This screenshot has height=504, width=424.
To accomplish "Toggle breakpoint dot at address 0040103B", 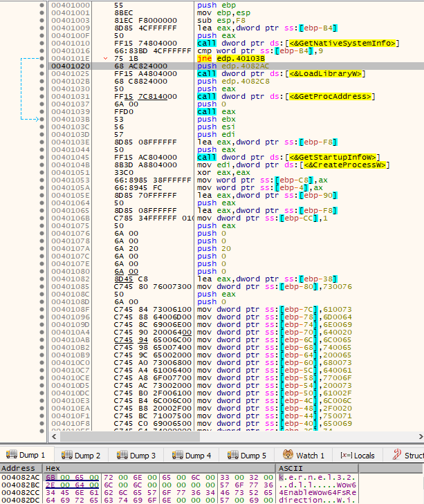I will point(42,119).
